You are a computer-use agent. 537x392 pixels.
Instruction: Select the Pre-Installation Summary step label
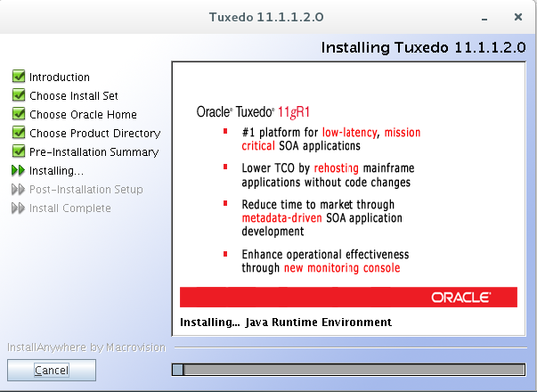point(94,152)
